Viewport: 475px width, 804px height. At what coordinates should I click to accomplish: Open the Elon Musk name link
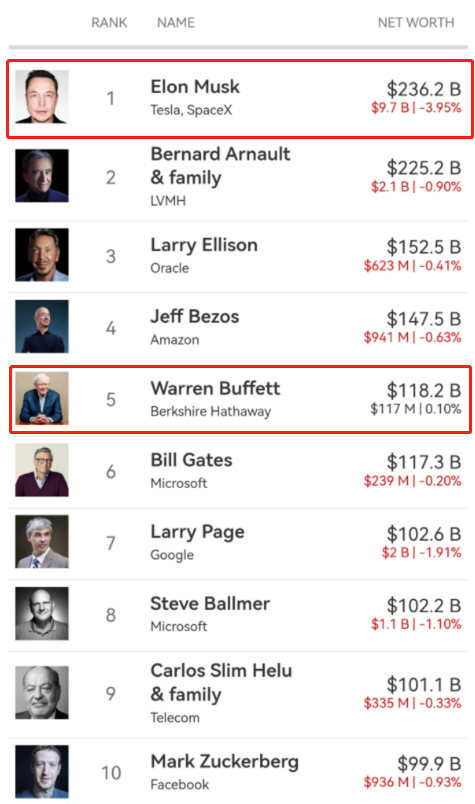coord(195,87)
